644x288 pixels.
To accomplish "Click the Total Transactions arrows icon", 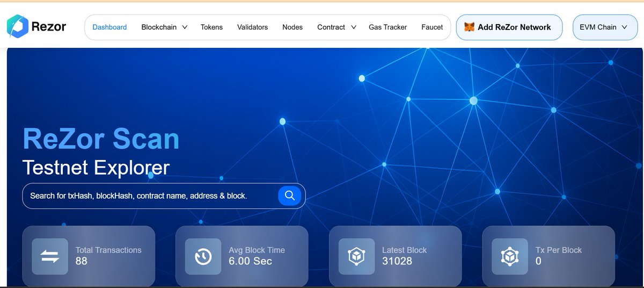I will click(50, 257).
